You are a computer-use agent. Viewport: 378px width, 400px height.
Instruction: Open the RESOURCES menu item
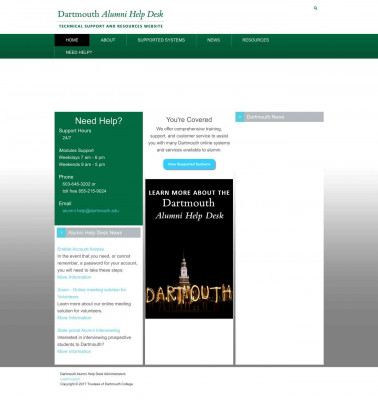255,40
